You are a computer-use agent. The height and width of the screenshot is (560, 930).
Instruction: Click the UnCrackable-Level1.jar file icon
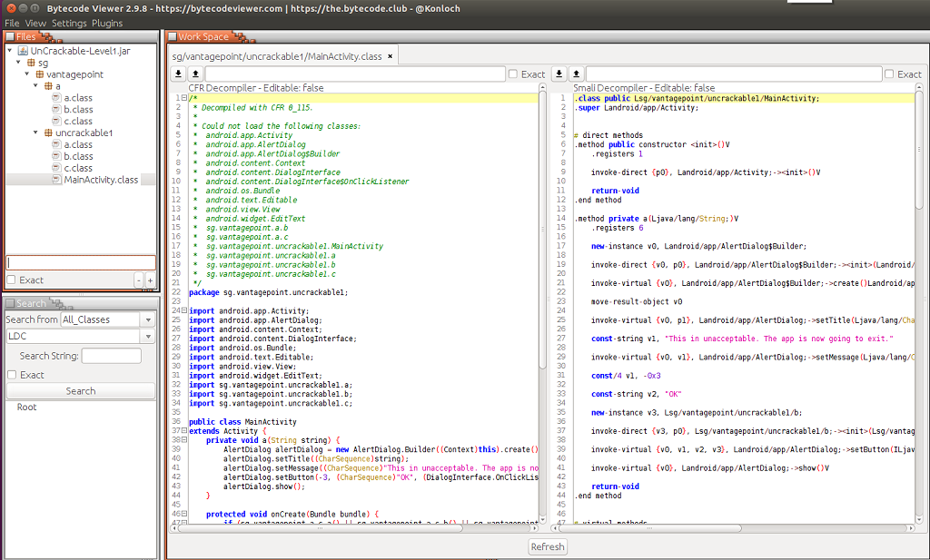[24, 51]
